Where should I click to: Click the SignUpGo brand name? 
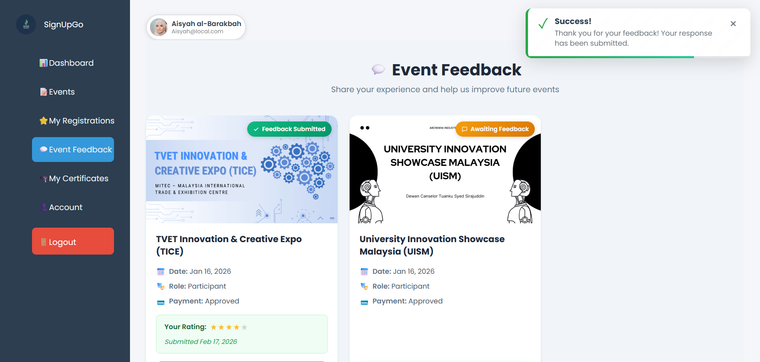click(63, 24)
